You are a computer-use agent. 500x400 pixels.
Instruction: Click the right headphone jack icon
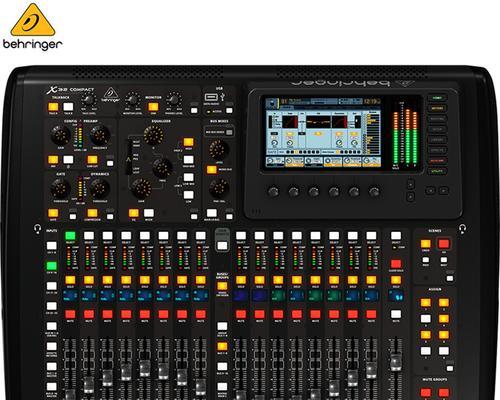click(462, 228)
